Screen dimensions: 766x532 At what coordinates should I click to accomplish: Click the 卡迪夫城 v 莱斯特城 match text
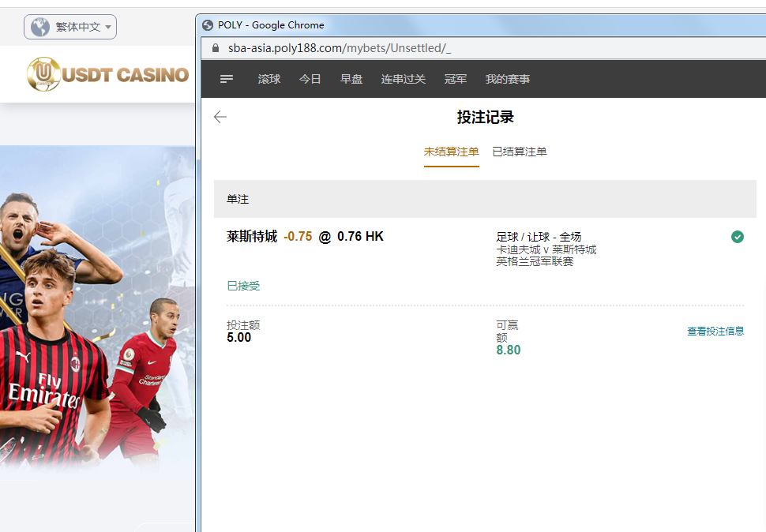(x=546, y=249)
